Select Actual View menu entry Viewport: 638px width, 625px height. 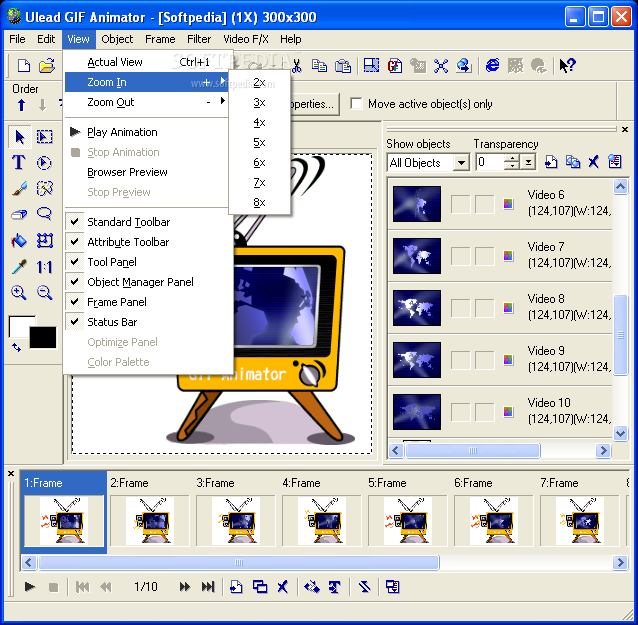pyautogui.click(x=146, y=62)
